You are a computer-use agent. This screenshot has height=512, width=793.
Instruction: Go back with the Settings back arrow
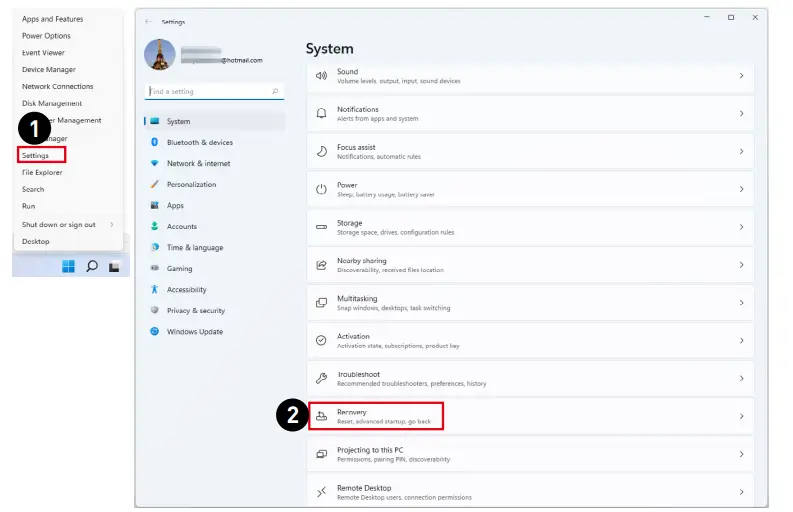(149, 22)
